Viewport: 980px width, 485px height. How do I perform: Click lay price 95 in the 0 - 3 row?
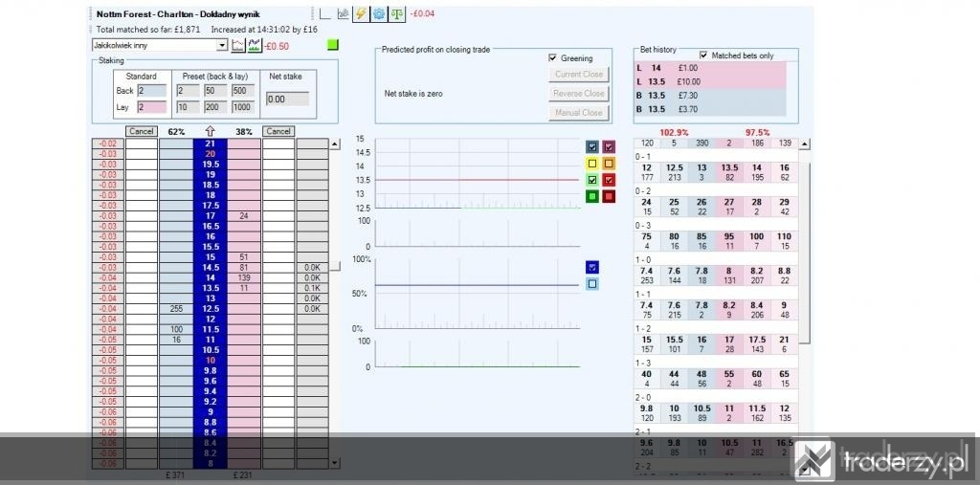pos(729,237)
